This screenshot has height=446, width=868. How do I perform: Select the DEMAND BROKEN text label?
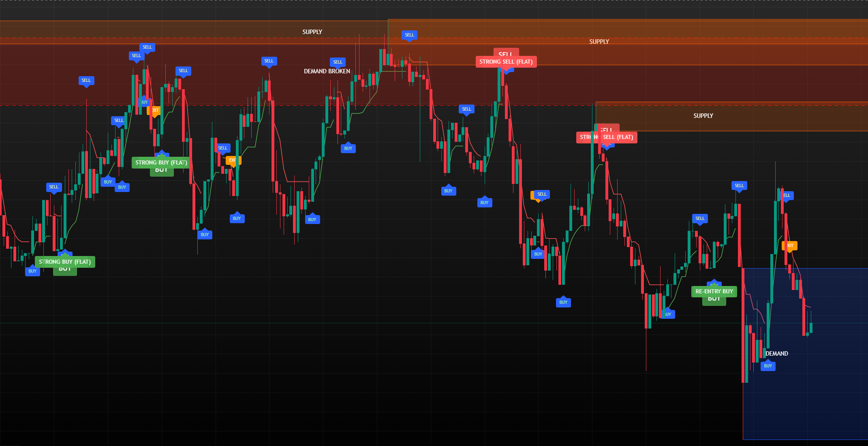(x=327, y=71)
